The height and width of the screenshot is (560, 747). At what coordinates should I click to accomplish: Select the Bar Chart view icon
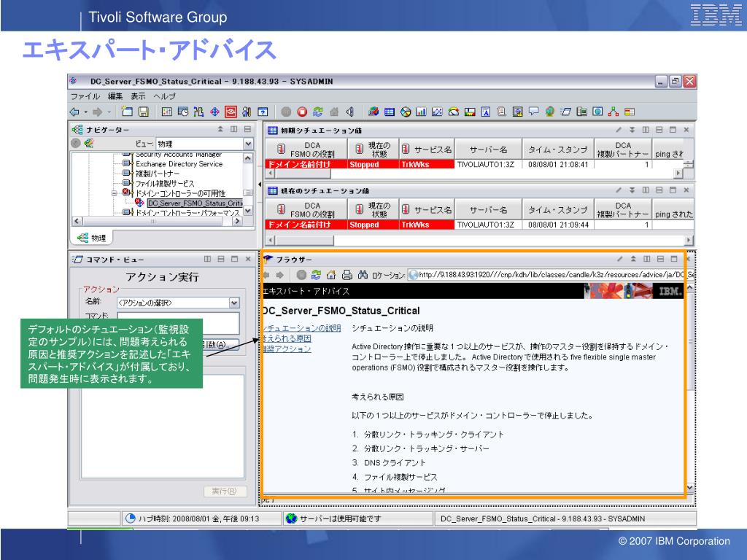point(421,112)
